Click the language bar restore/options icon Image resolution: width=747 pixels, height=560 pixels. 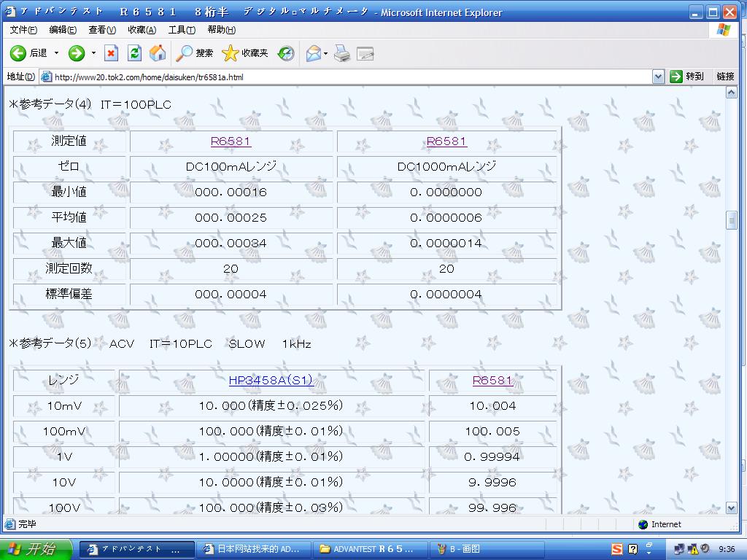(649, 547)
